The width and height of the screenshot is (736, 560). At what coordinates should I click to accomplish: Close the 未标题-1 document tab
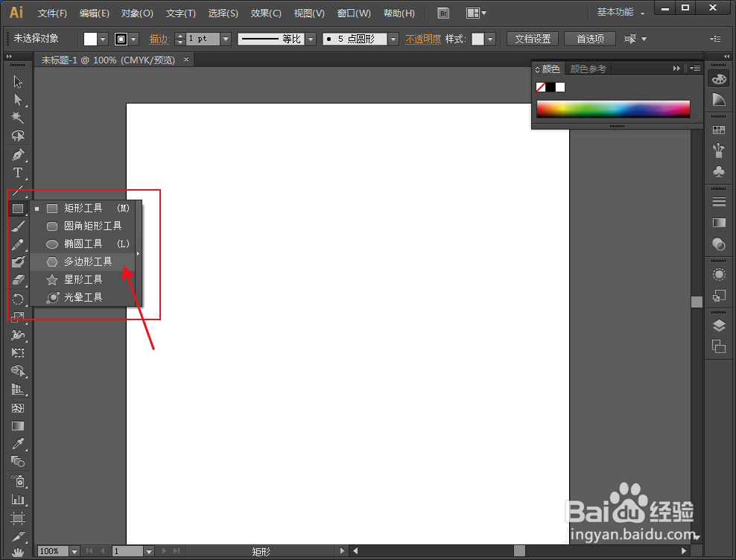(x=186, y=59)
